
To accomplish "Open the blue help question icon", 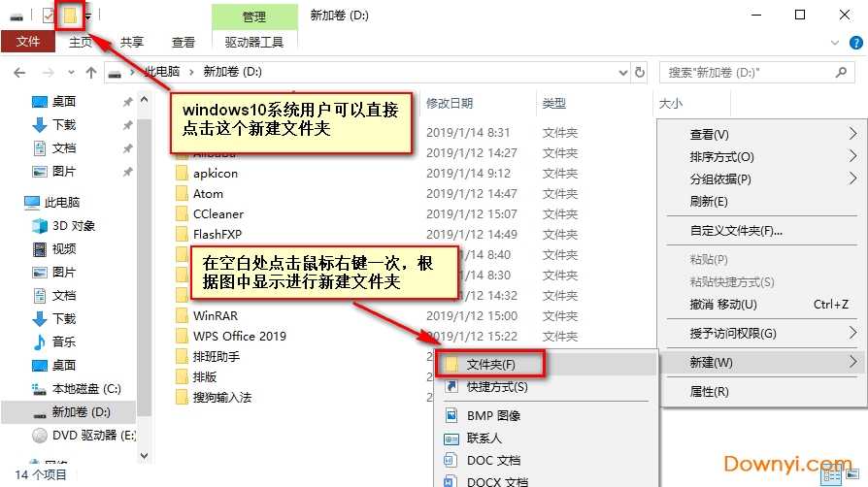I will point(855,43).
